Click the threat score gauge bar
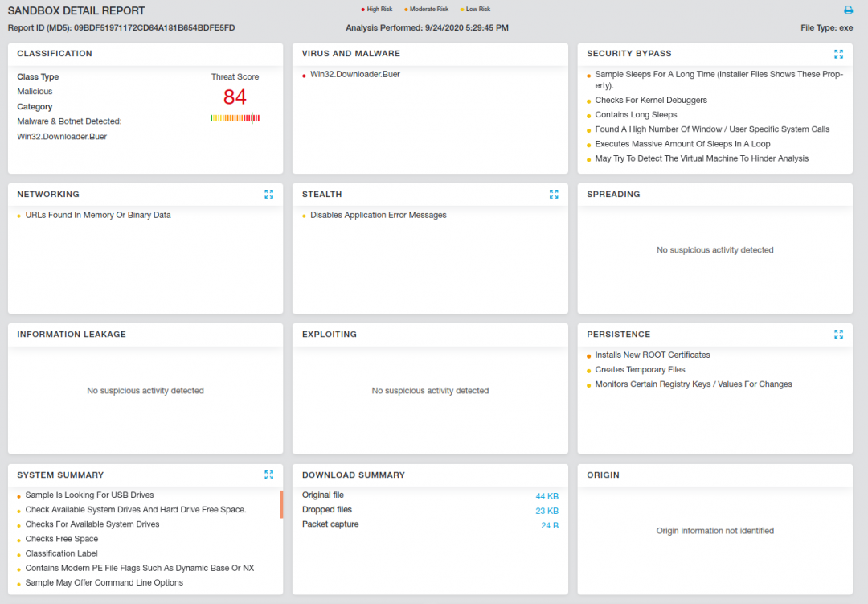This screenshot has width=868, height=604. tap(235, 118)
